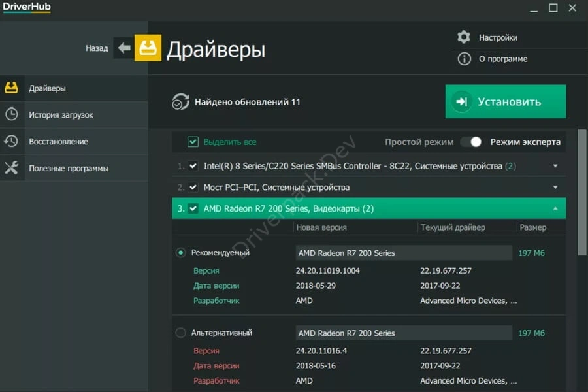Uncheck Intel SMBus Controller checkbox
Screen dimensions: 588x392
coord(193,166)
